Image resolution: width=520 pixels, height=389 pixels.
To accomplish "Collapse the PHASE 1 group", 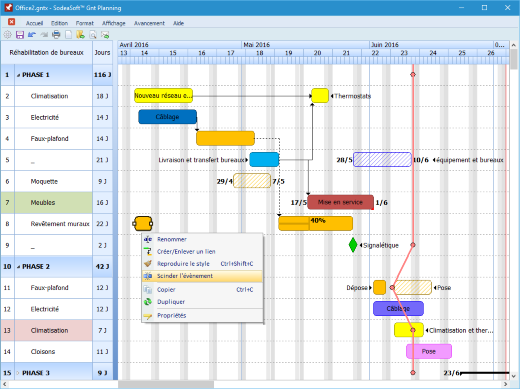I will click(x=18, y=75).
